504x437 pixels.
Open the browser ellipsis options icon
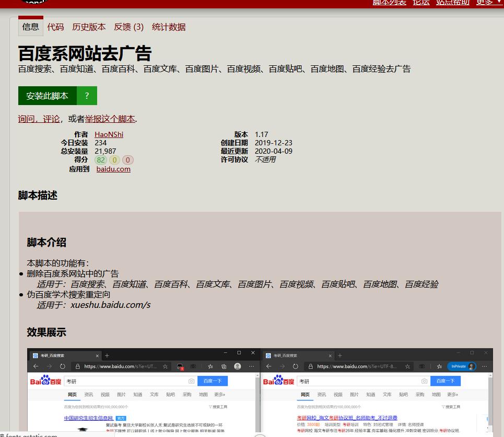[250, 366]
